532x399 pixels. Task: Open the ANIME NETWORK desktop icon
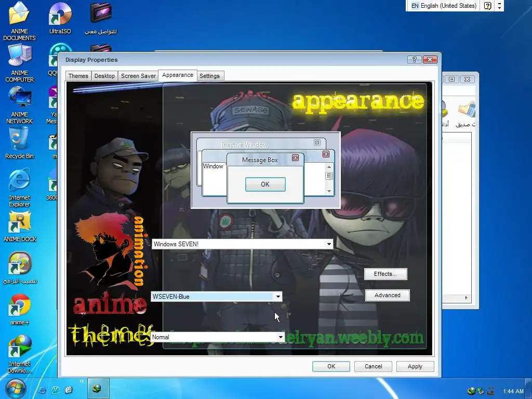(19, 105)
